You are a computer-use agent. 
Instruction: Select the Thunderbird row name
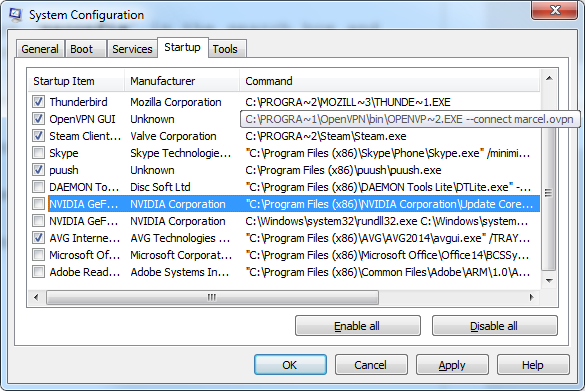[78, 102]
